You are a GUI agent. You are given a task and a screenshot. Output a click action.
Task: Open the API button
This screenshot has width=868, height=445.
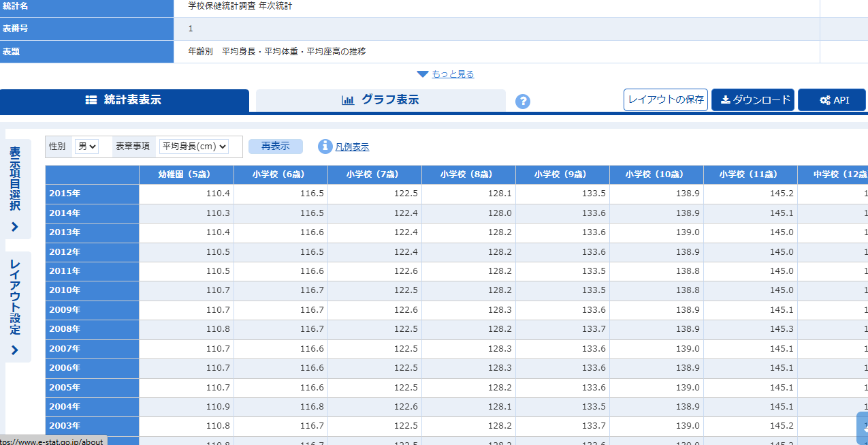tap(831, 99)
